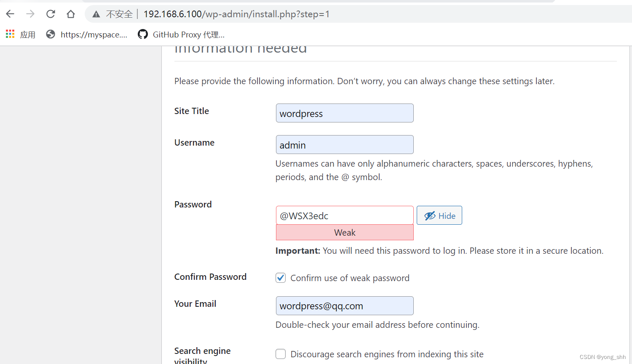Click the username rules help text
The width and height of the screenshot is (632, 364).
pyautogui.click(x=434, y=170)
